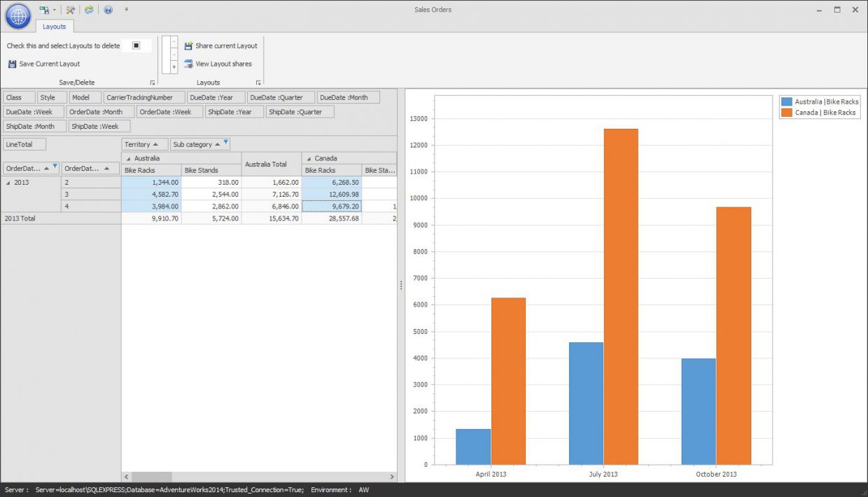Click the layouts gallery up arrow
Viewport: 868px width, 497px height.
174,42
